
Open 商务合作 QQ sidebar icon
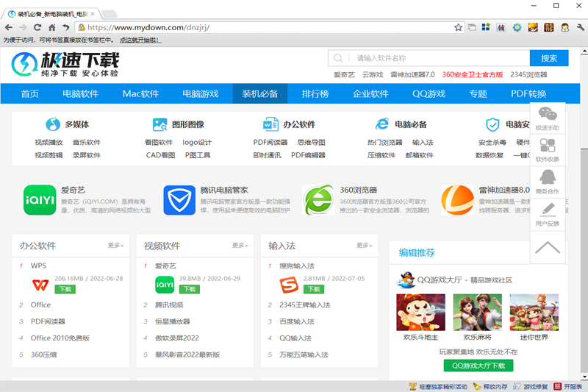coord(548,182)
